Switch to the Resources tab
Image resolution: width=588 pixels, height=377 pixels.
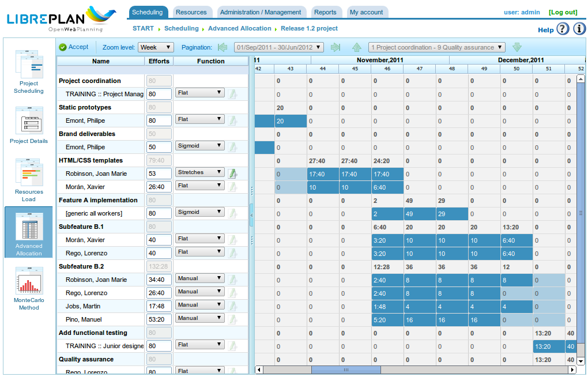coord(191,12)
